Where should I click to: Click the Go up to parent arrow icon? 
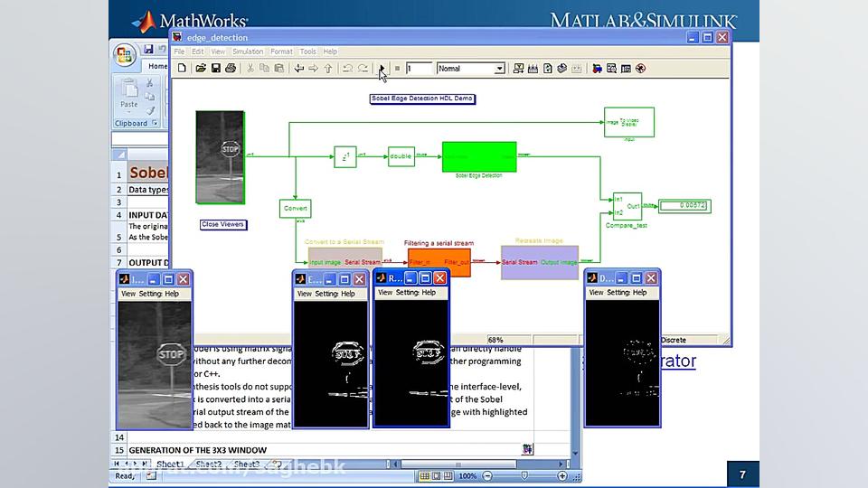pos(328,68)
